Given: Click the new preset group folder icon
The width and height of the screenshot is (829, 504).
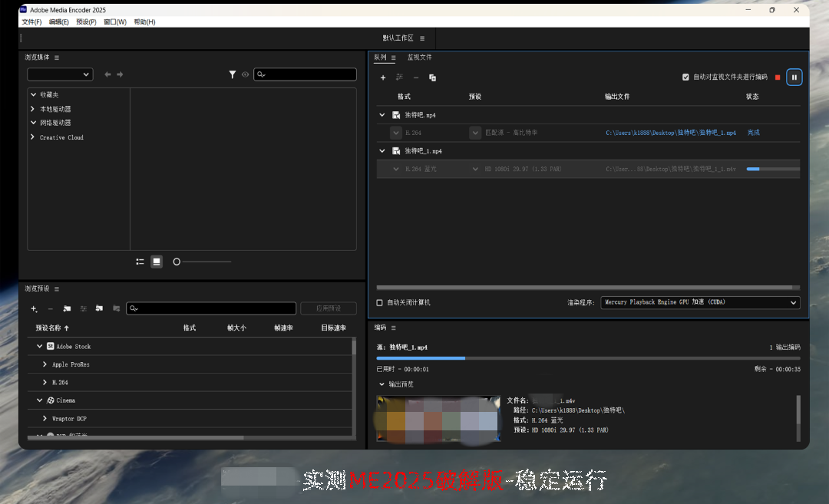Looking at the screenshot, I should coord(67,308).
